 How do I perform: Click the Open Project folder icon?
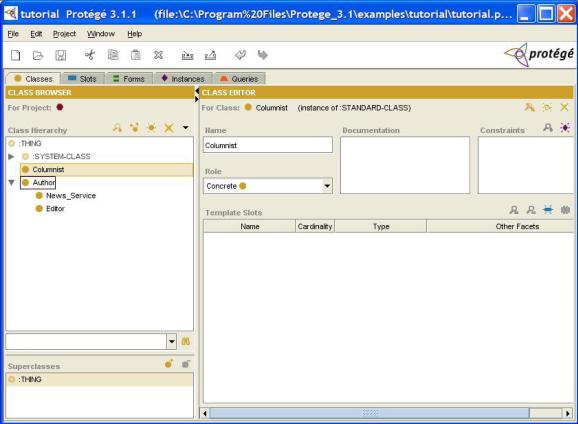click(x=38, y=55)
